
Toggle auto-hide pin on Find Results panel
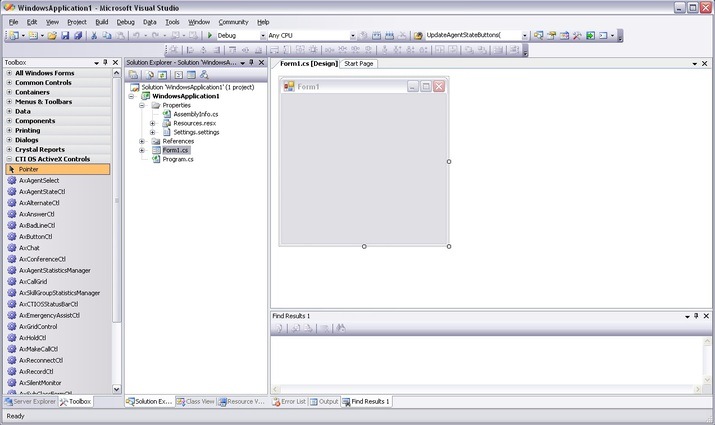[695, 316]
